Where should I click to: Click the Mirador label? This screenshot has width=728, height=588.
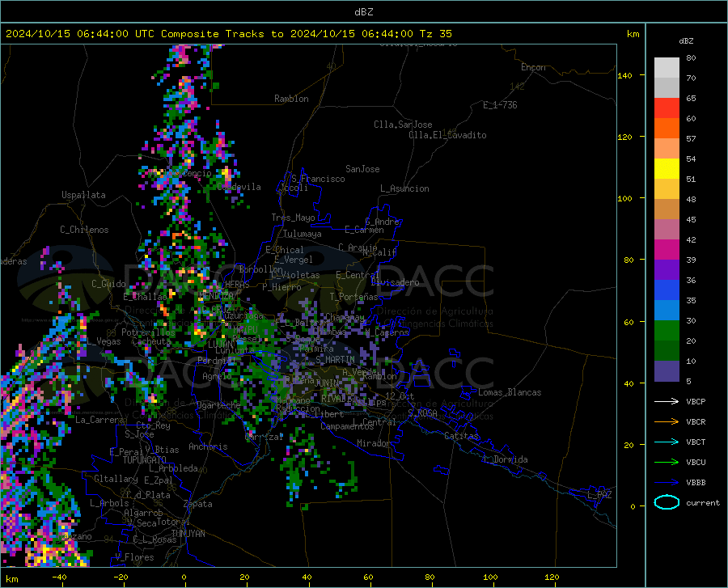374,443
